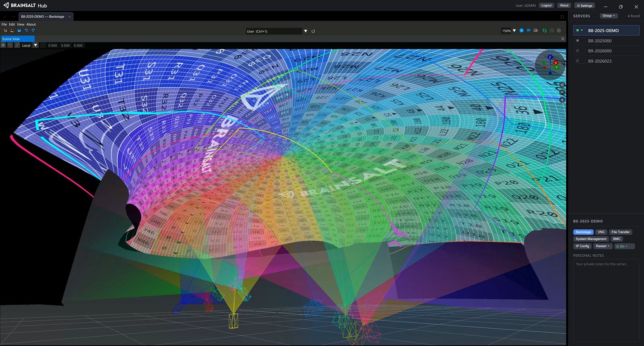
Task: Open the View menu
Action: [x=21, y=24]
